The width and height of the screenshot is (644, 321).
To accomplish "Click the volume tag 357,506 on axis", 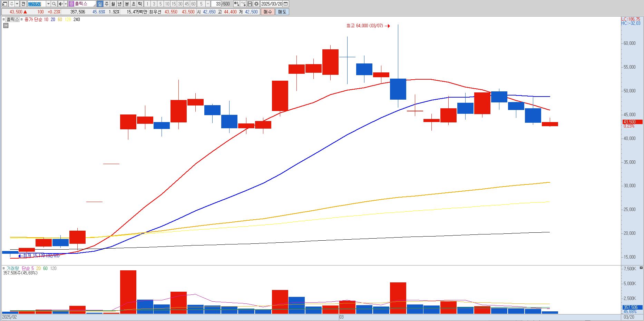I will 632,307.
